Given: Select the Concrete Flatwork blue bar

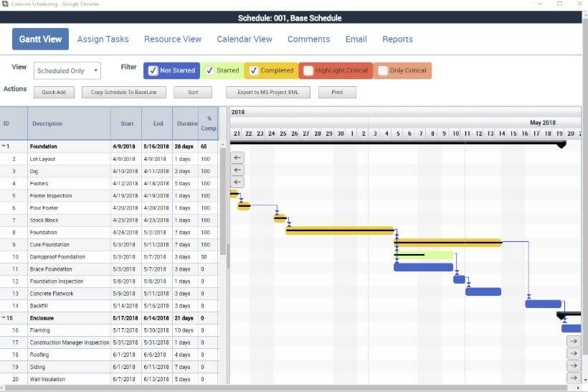Looking at the screenshot, I should pyautogui.click(x=483, y=291).
